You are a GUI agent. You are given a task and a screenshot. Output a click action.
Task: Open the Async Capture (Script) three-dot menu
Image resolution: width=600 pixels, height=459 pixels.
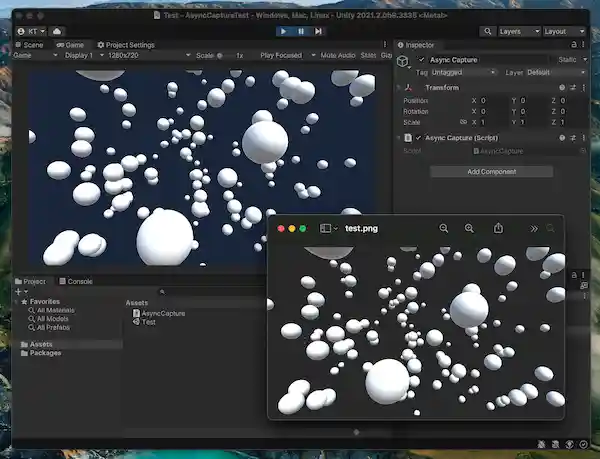[x=584, y=138]
